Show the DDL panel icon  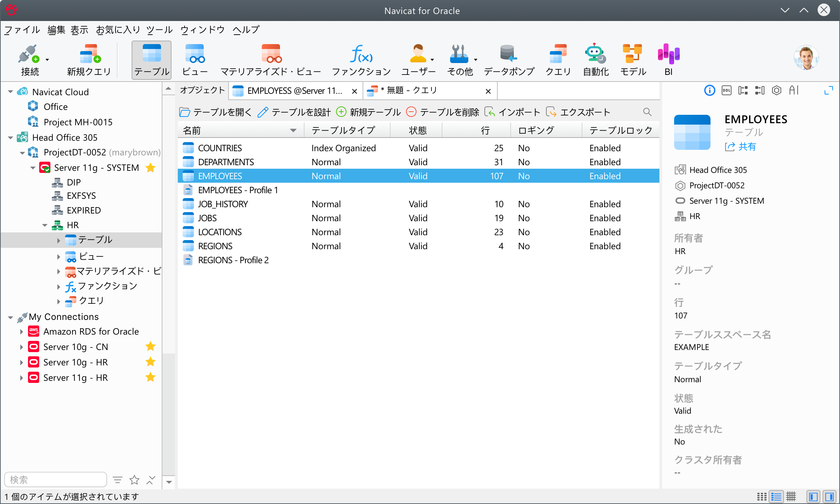coord(727,91)
